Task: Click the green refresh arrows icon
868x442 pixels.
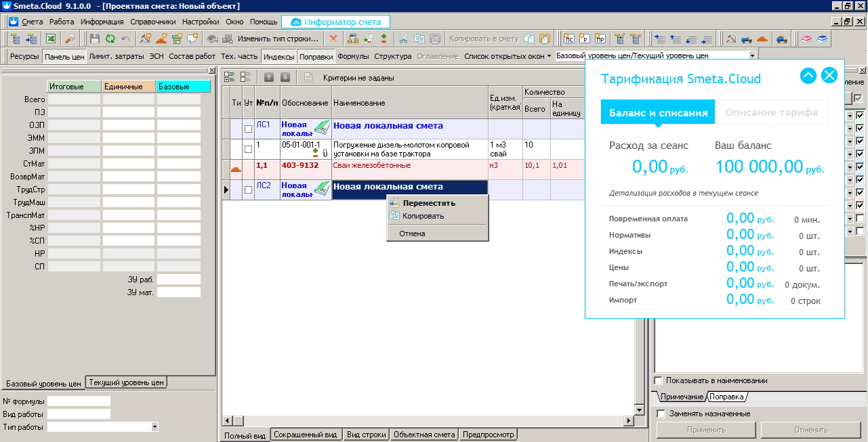Action: [x=110, y=39]
